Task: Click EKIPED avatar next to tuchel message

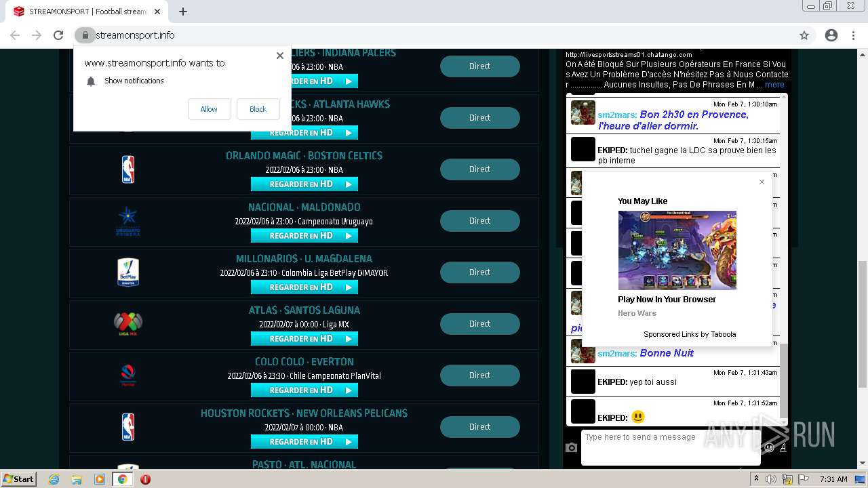Action: click(583, 149)
